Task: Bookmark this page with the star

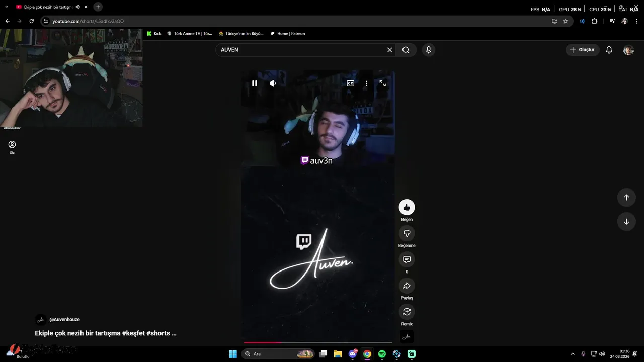Action: coord(566,21)
